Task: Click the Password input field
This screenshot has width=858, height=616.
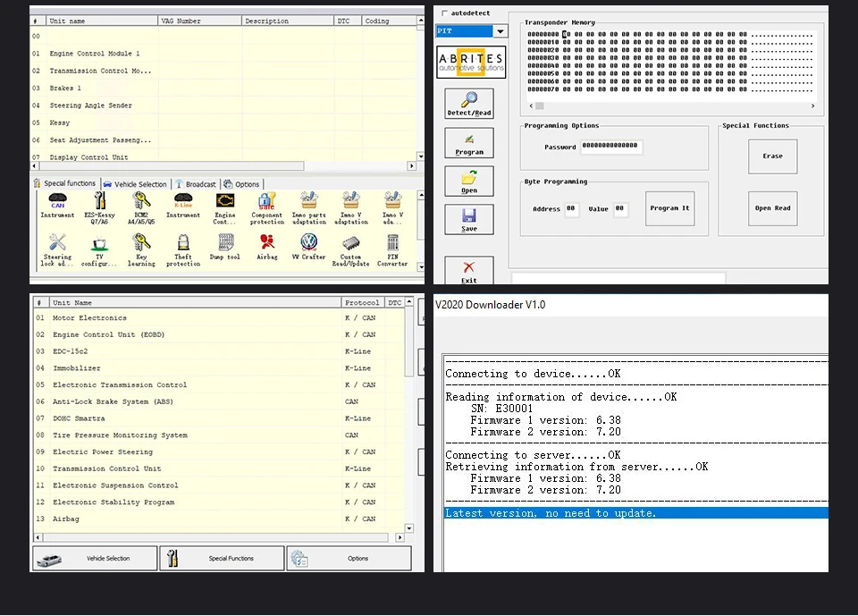Action: pos(610,147)
